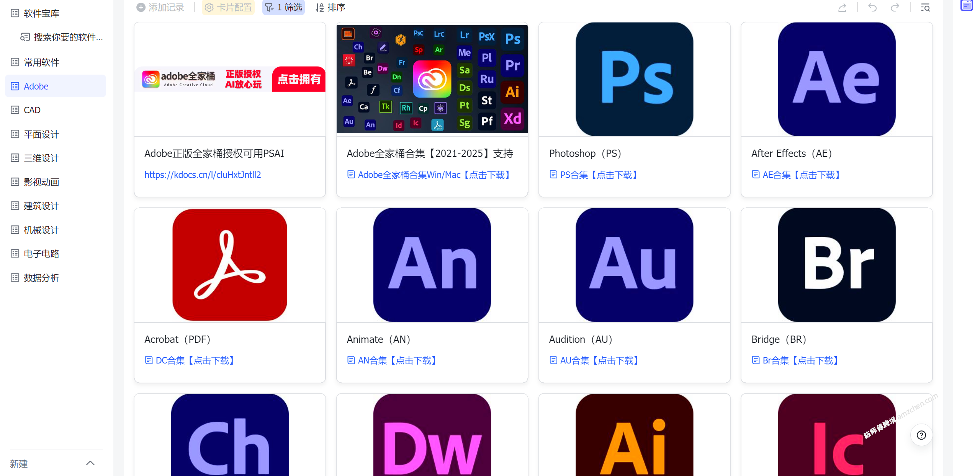The height and width of the screenshot is (476, 980).
Task: Click the undo arrow icon
Action: pyautogui.click(x=872, y=7)
